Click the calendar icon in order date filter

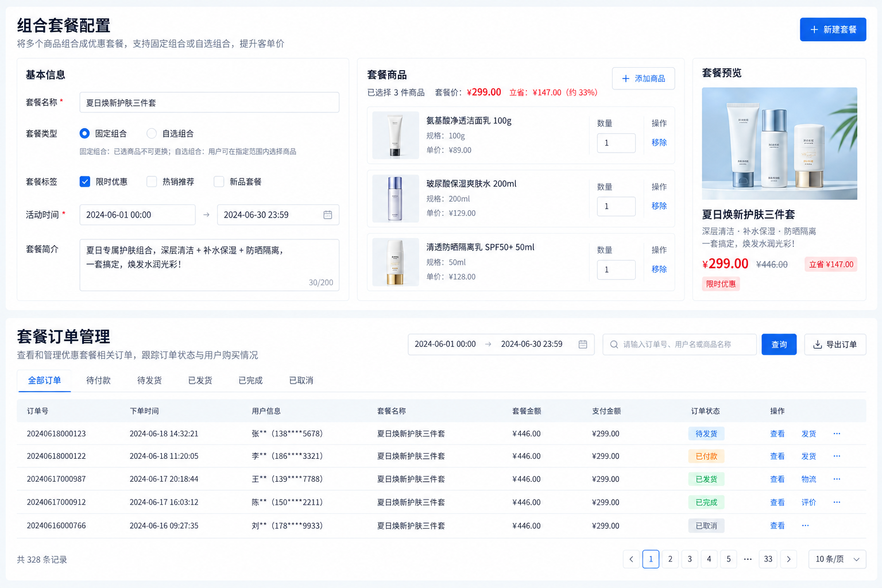tap(583, 344)
